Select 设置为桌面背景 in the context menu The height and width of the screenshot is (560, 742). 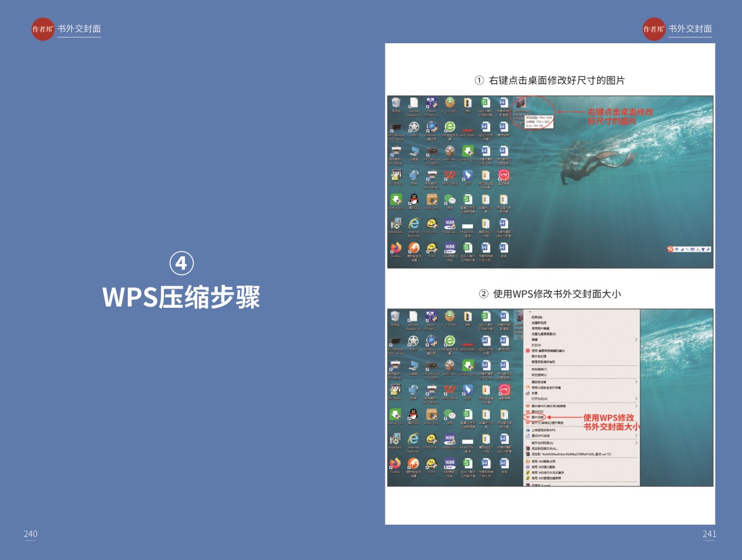pos(544,334)
